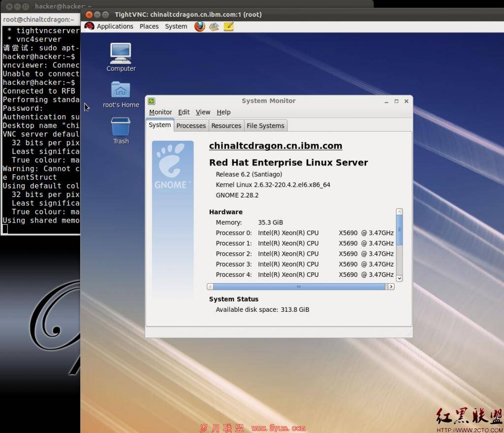The width and height of the screenshot is (504, 433).
Task: Click the horizontal scrollbar thumb in Hardware list
Action: 299,287
